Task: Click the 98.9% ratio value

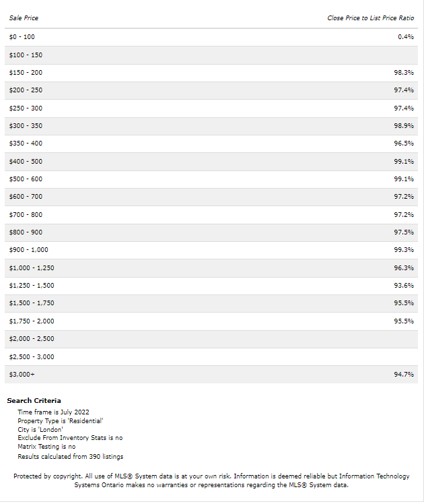Action: (x=404, y=126)
